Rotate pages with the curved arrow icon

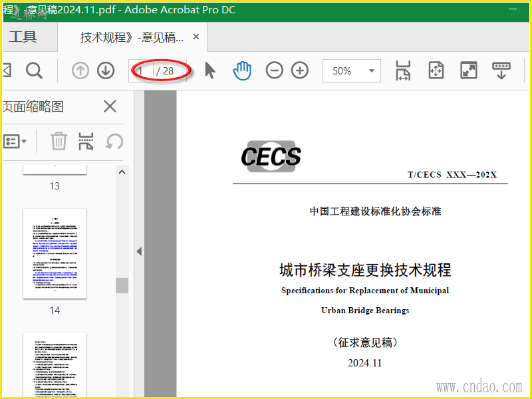click(x=114, y=141)
